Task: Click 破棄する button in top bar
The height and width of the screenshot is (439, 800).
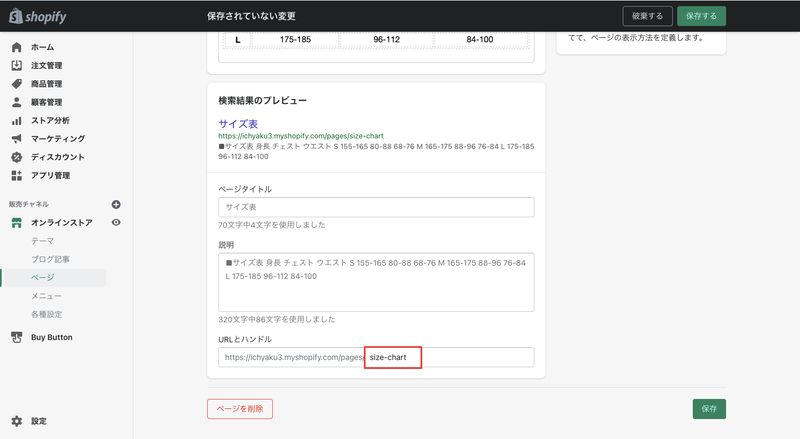Action: pyautogui.click(x=647, y=16)
